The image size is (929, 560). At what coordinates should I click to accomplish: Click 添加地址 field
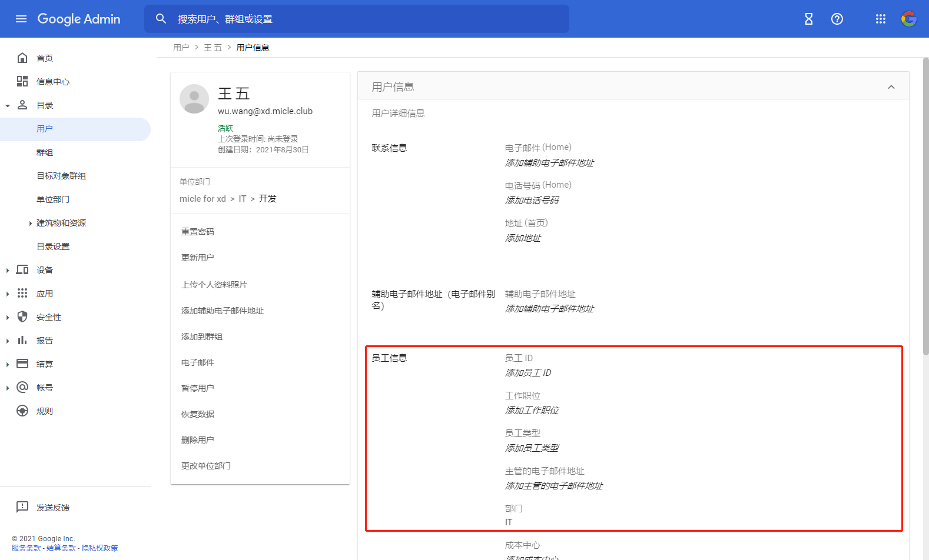[523, 238]
